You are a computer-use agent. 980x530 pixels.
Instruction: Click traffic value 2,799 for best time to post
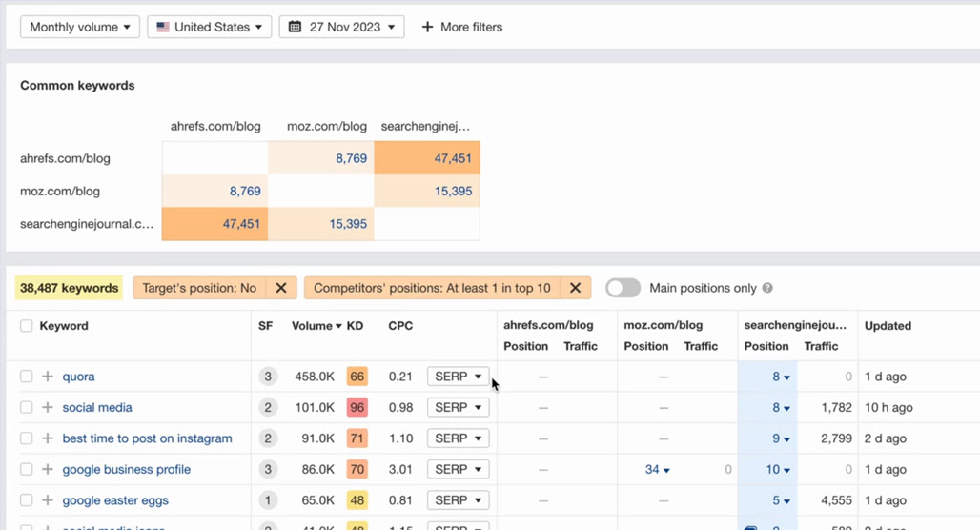tap(836, 438)
